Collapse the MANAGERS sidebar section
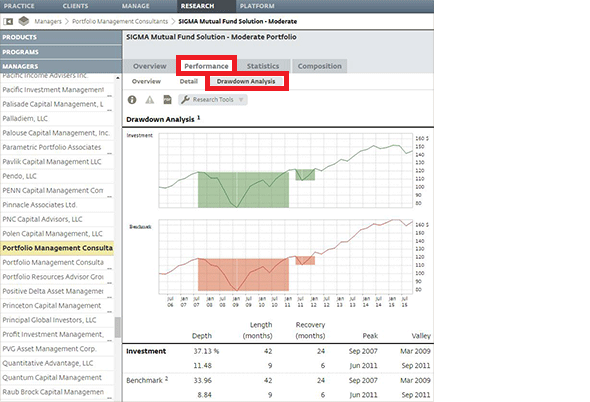 coord(61,66)
